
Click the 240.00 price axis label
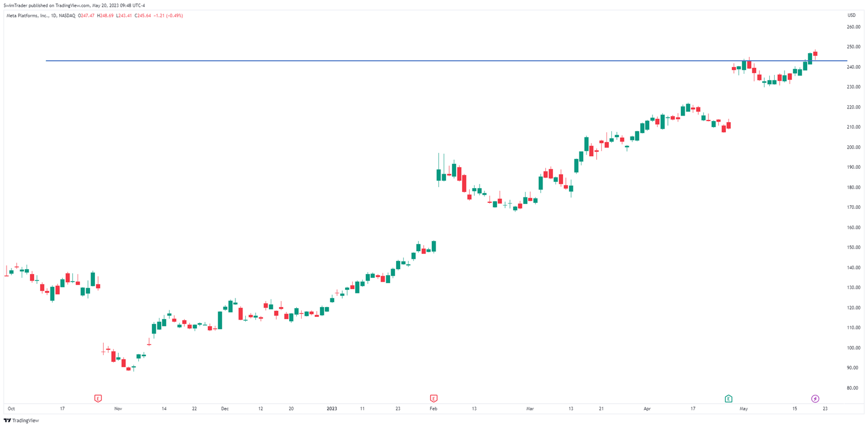coord(853,67)
